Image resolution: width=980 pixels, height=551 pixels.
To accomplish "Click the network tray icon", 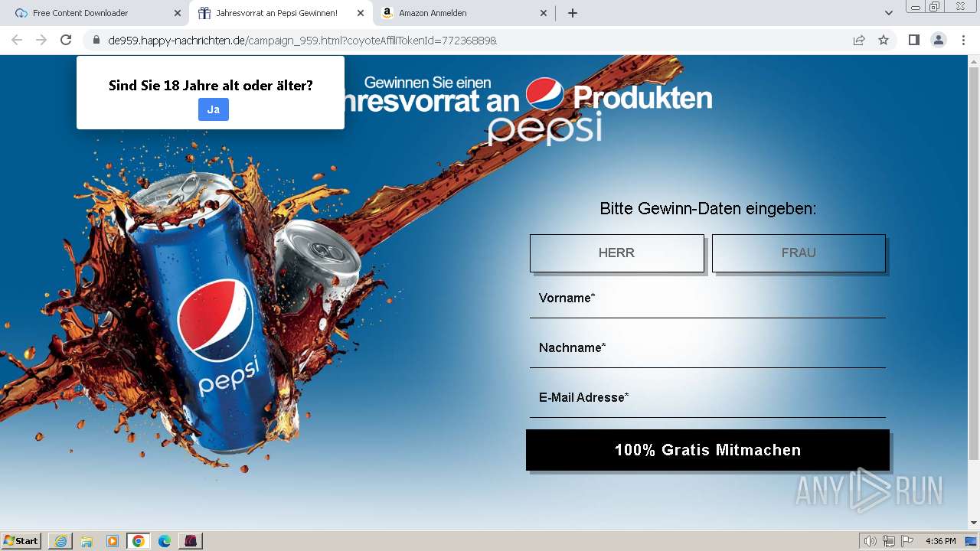I will point(889,541).
